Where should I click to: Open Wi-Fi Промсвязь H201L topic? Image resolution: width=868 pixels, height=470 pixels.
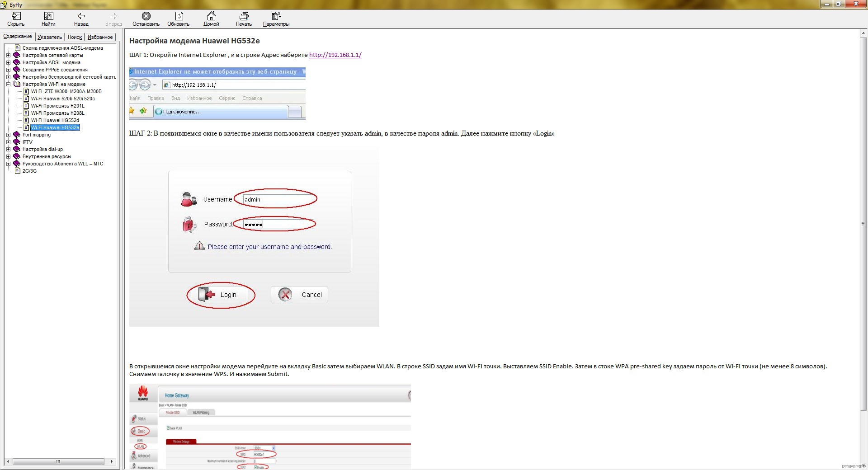coord(57,106)
